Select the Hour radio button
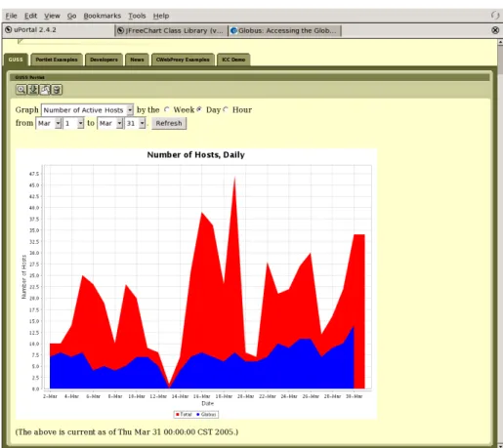Image resolution: width=503 pixels, height=448 pixels. pos(226,109)
